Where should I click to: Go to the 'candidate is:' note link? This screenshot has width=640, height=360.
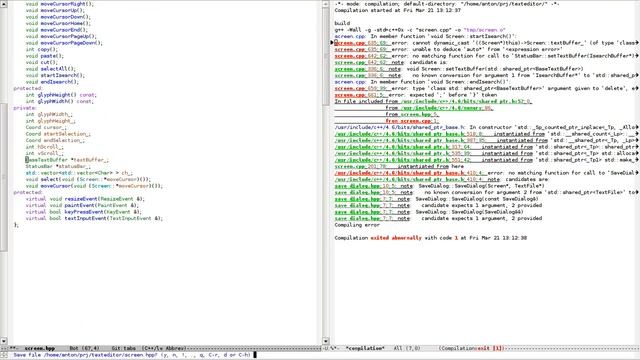click(369, 62)
